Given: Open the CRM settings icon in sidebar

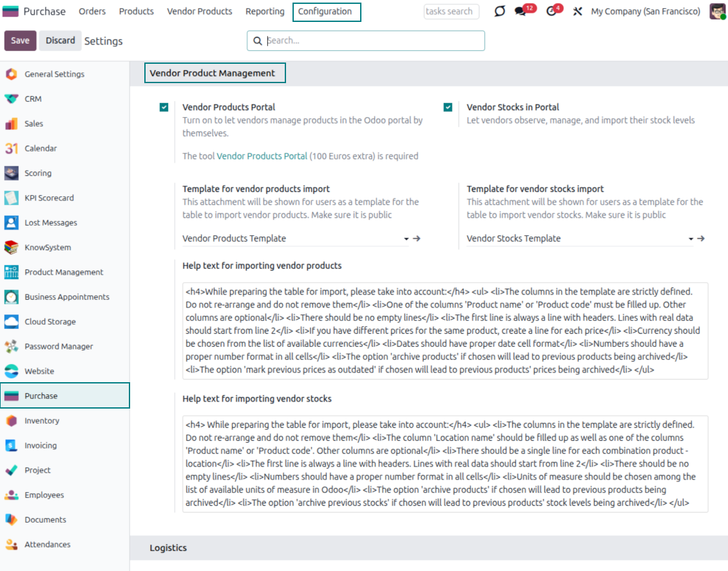Looking at the screenshot, I should pos(12,99).
